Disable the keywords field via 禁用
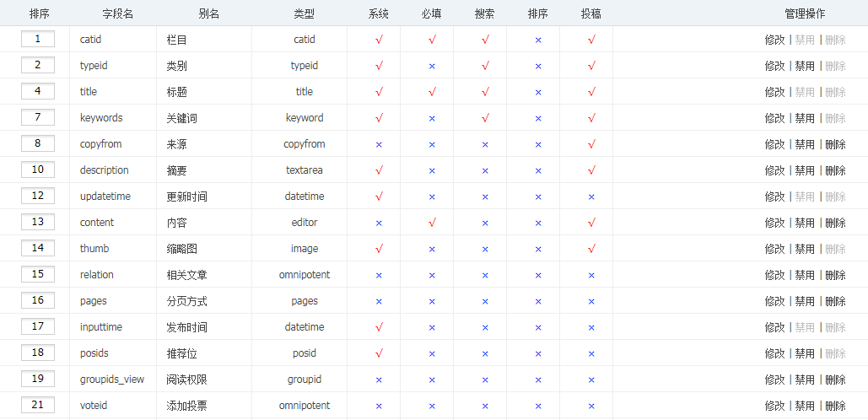This screenshot has width=868, height=420. (x=805, y=118)
